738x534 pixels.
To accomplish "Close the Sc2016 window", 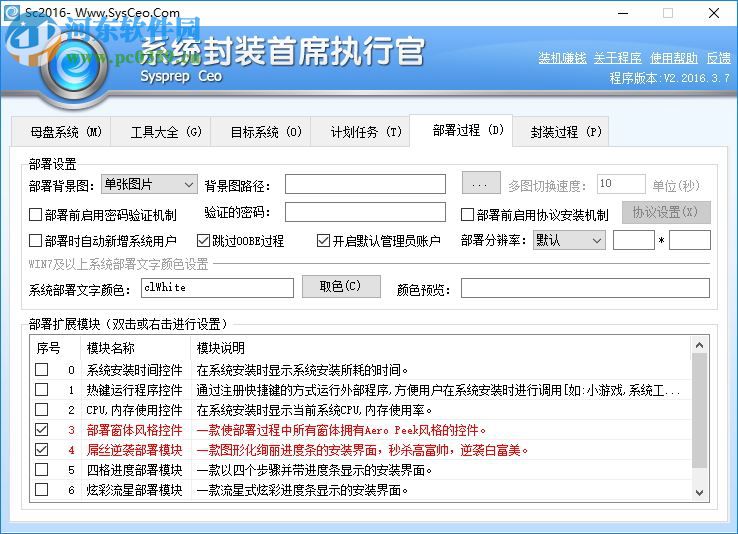I will [x=714, y=13].
